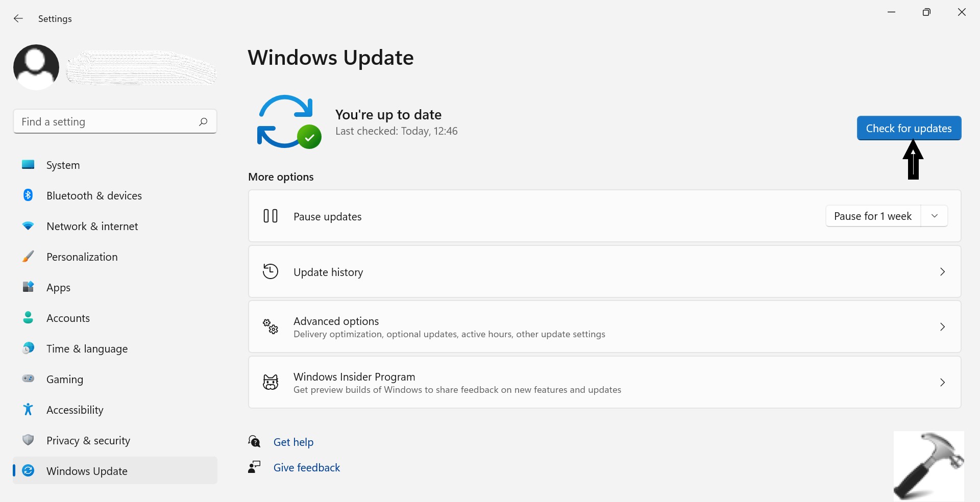Click the 'Delivery optimization, optional updates' description
The image size is (980, 502).
coord(449,334)
